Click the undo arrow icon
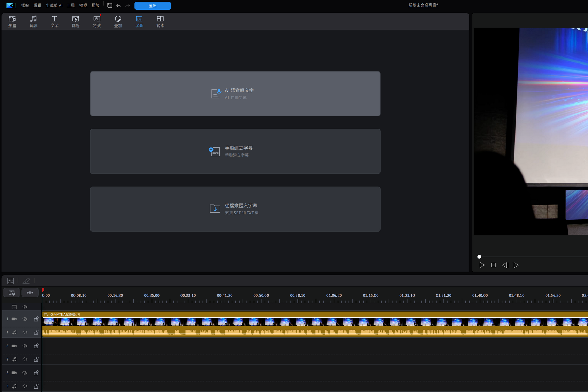This screenshot has width=588, height=392. (119, 6)
